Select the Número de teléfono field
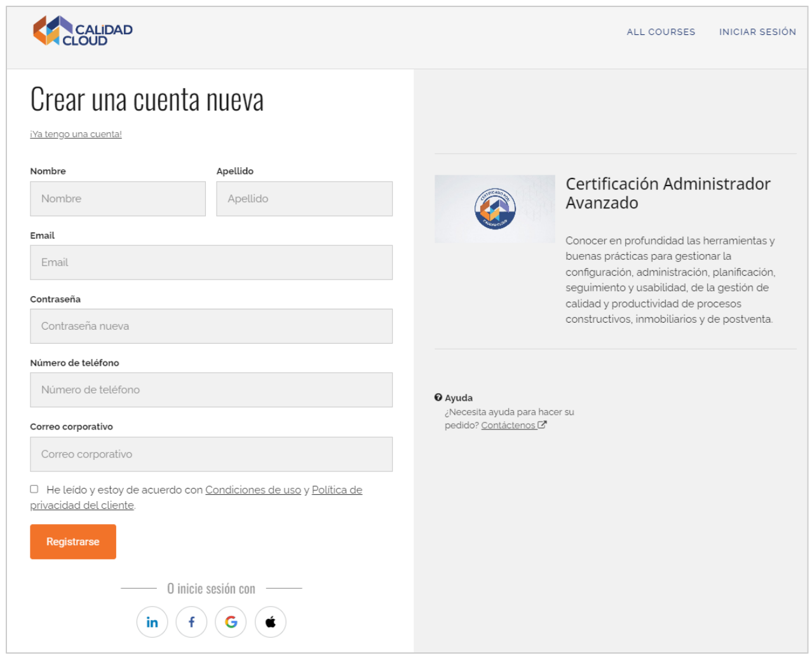Viewport: 812px width, 660px height. click(211, 389)
